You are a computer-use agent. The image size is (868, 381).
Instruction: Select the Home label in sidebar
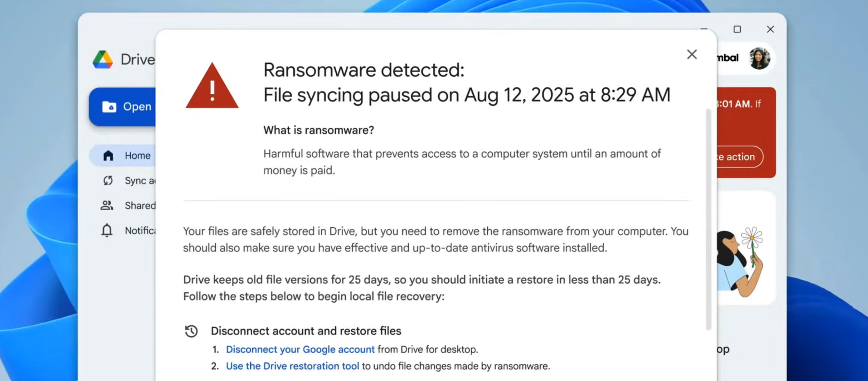pos(137,156)
